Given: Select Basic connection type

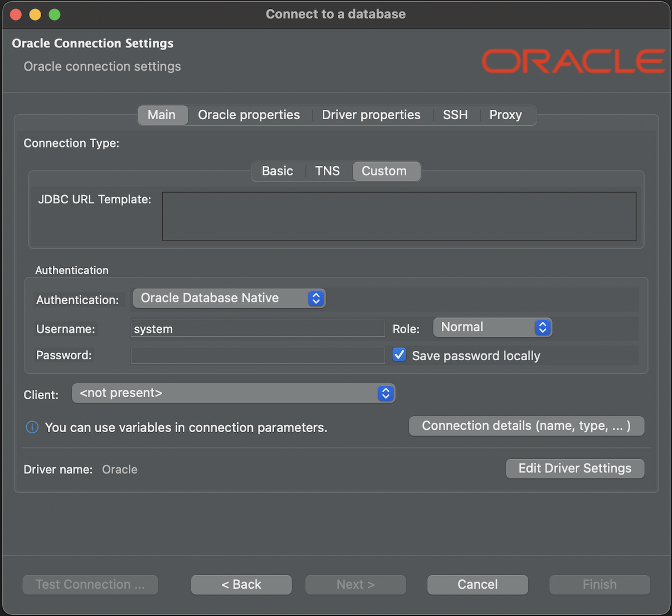Looking at the screenshot, I should tap(277, 171).
